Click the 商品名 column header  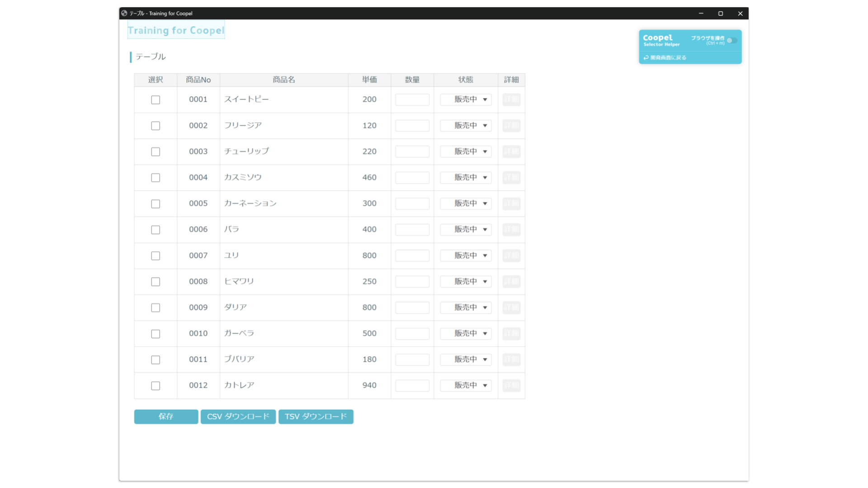tap(284, 80)
